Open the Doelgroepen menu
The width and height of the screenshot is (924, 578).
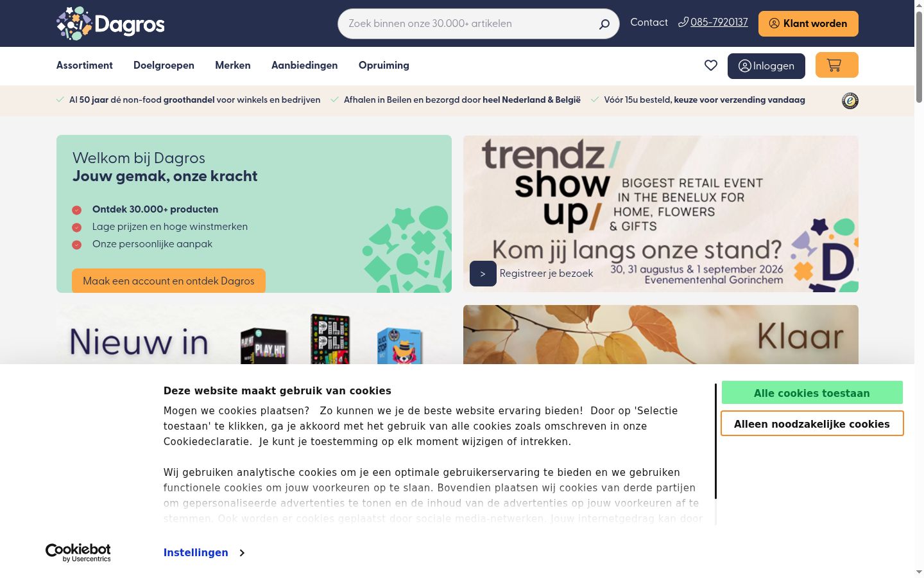point(164,66)
